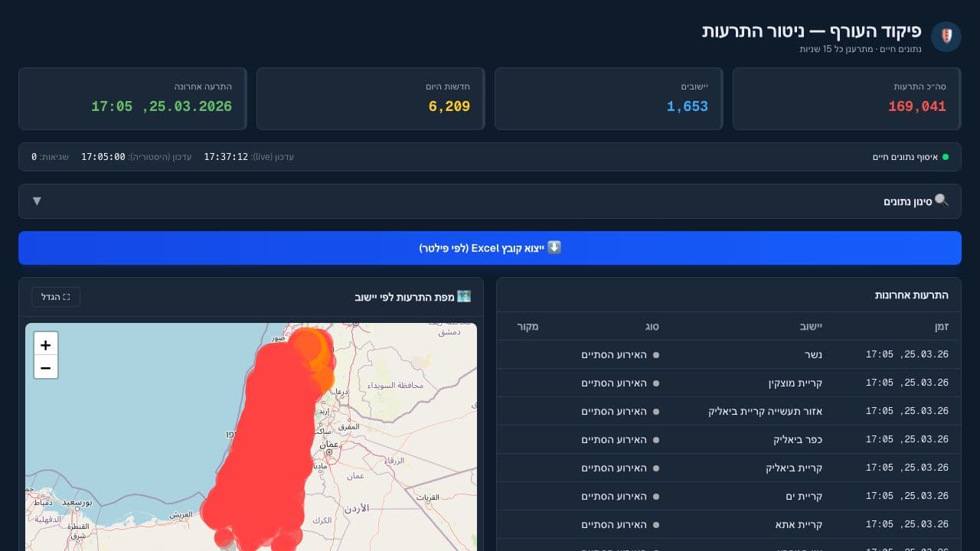The height and width of the screenshot is (551, 980).
Task: Click the status dot on the קריית ים row
Action: (656, 496)
